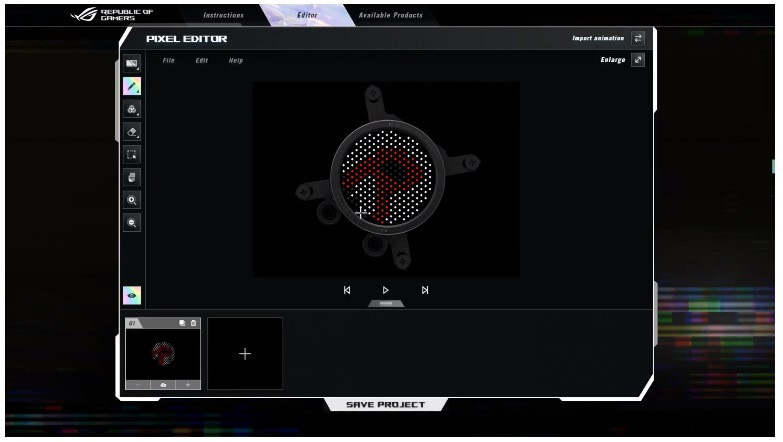
Task: Open the color palette tool
Action: (132, 109)
